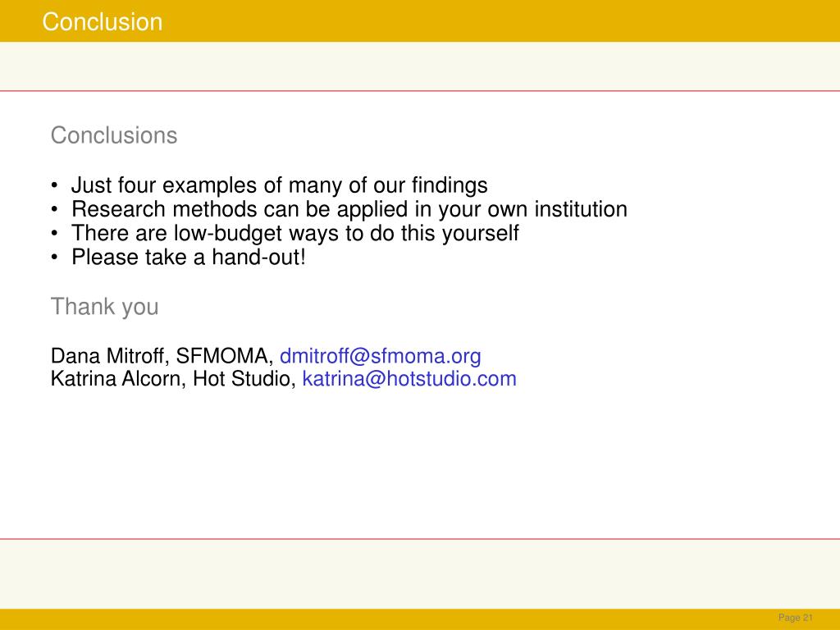Click the 'Please take a hand-out!' bullet
The width and height of the screenshot is (840, 630).
tap(189, 257)
